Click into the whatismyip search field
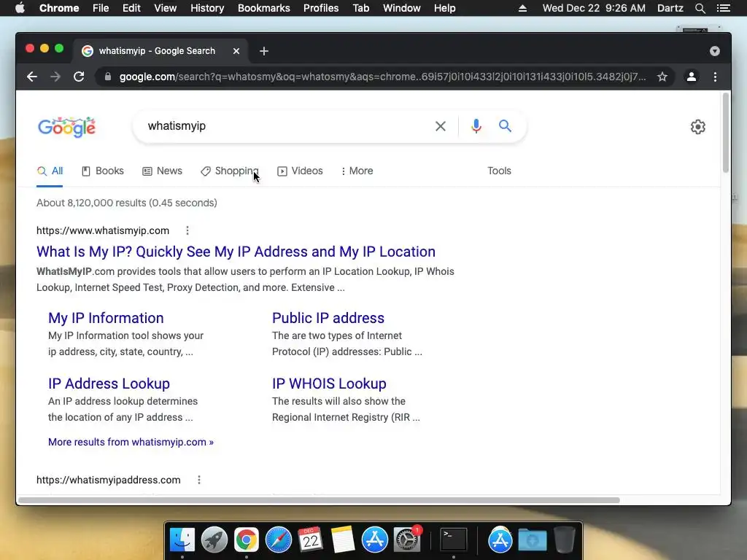Viewport: 747px width, 560px height. [x=286, y=126]
